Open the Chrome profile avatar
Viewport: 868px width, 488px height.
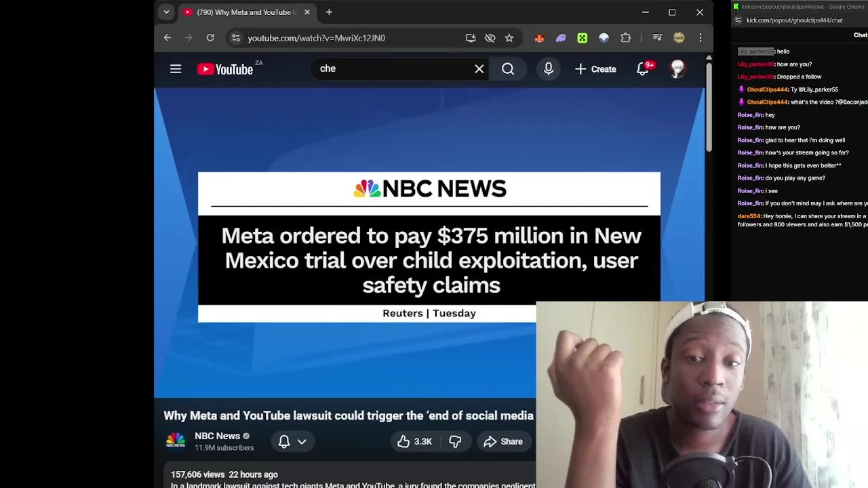[679, 38]
